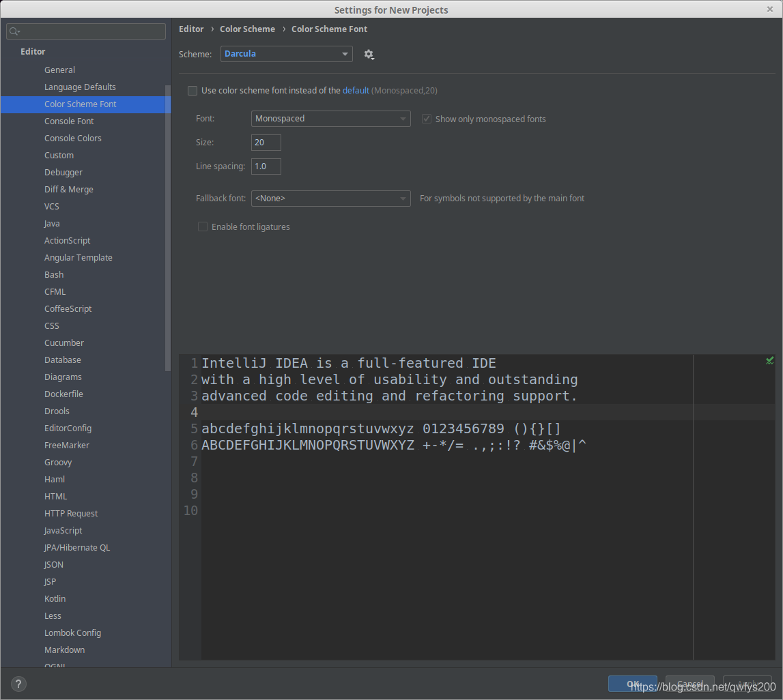Viewport: 783px width, 700px height.
Task: Open the help question mark button
Action: coord(18,684)
